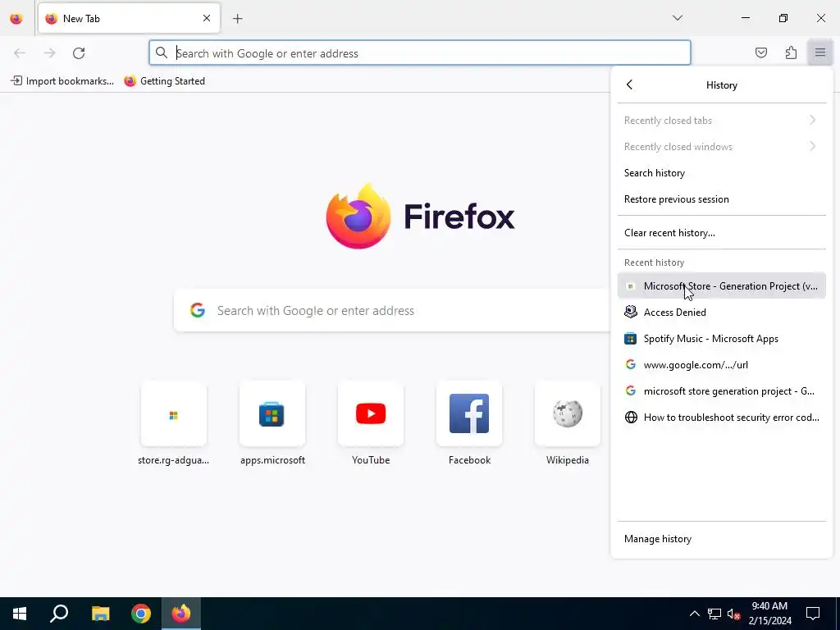Go back one page
Viewport: 840px width, 630px height.
coord(20,53)
